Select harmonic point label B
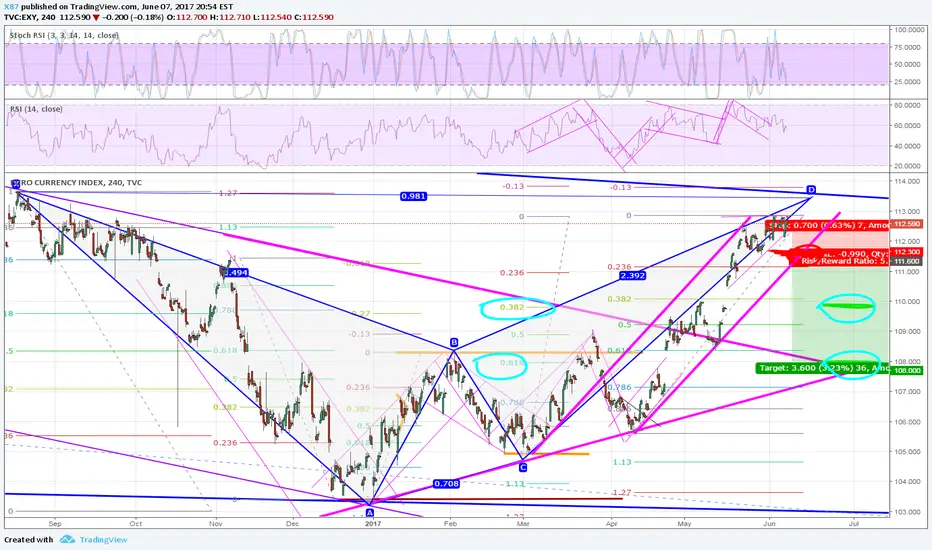 click(454, 342)
